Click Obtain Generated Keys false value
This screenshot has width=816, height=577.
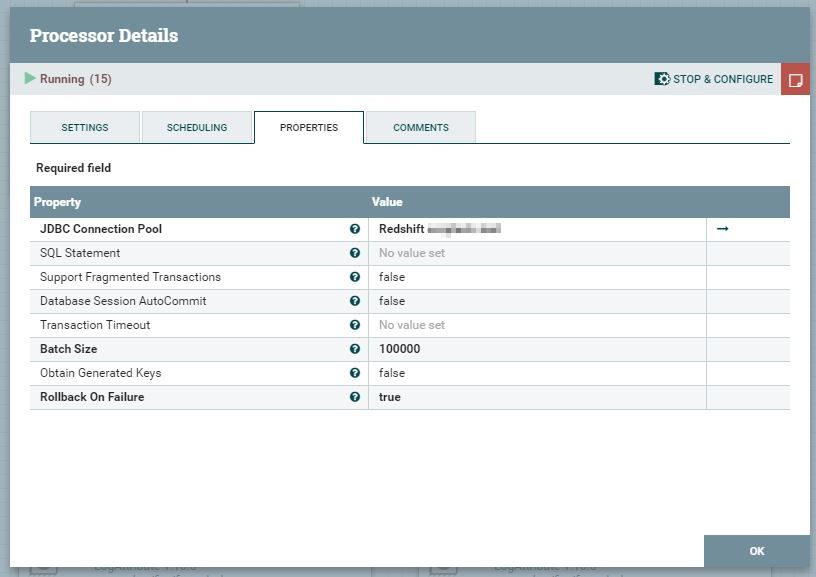[x=537, y=373]
